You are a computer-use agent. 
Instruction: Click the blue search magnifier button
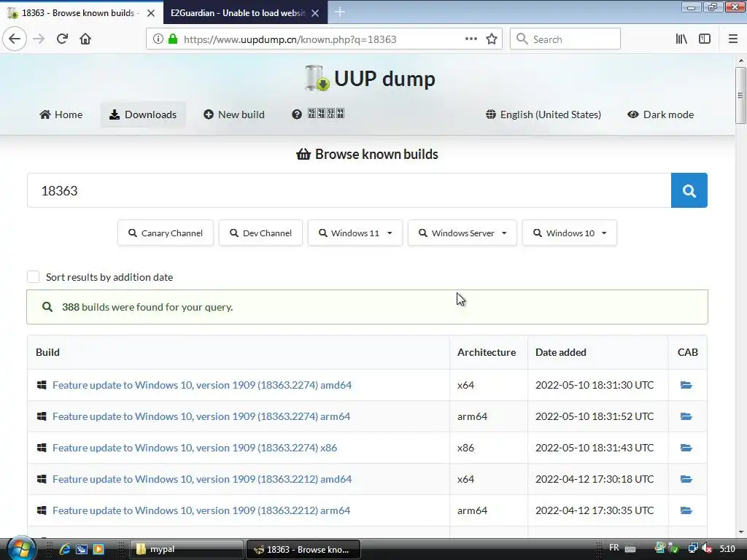(x=689, y=190)
